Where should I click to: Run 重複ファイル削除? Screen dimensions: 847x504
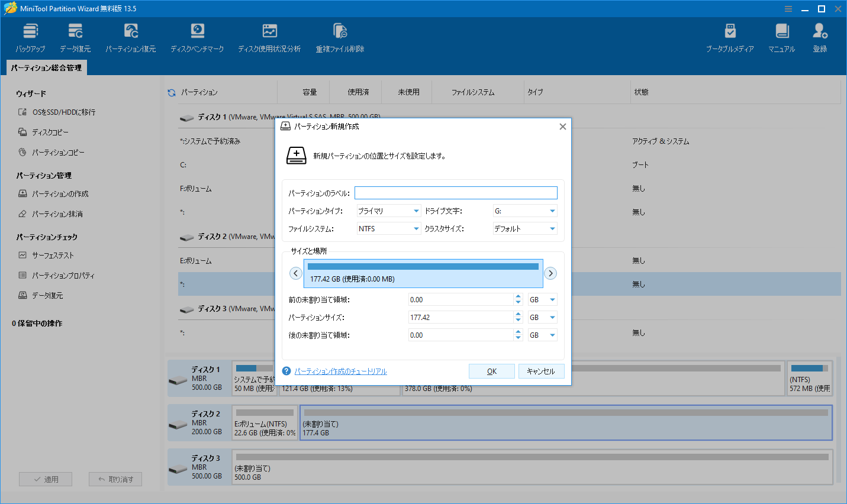[339, 35]
